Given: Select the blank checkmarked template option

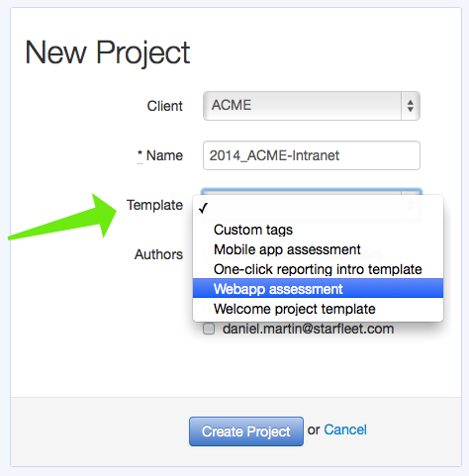Looking at the screenshot, I should [318, 208].
